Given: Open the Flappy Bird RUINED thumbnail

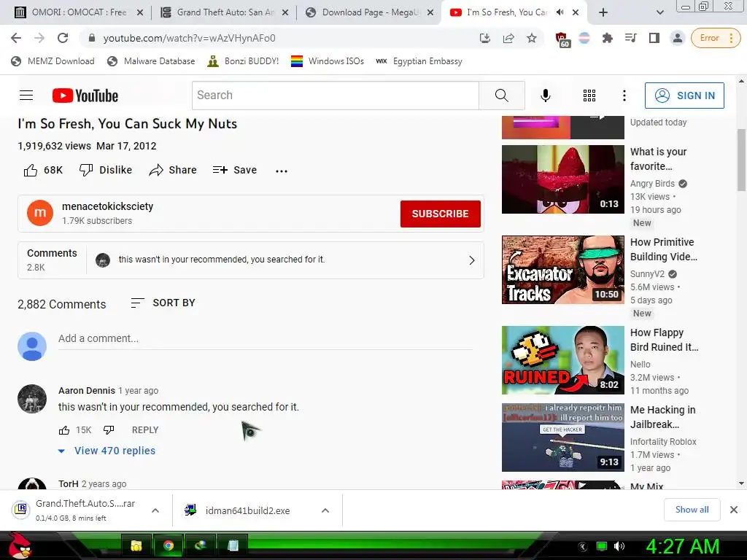Looking at the screenshot, I should 562,360.
